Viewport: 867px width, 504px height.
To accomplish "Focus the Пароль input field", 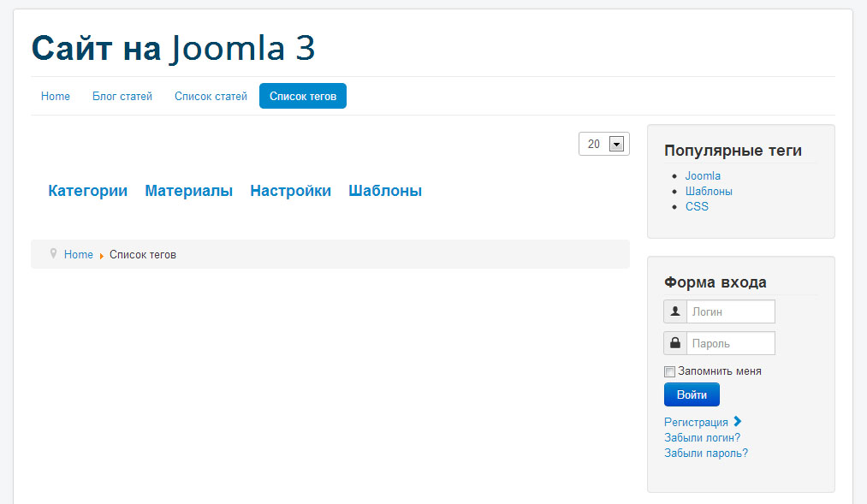I will click(730, 343).
